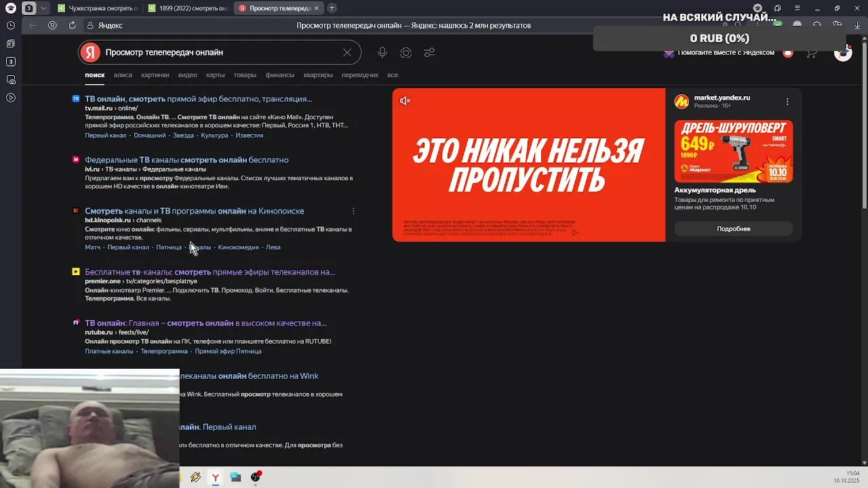Viewport: 868px width, 488px height.
Task: Click the Yandex red logo in search box
Action: (x=90, y=52)
